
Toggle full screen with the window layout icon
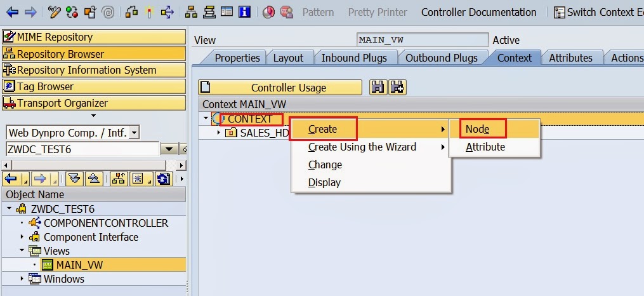pos(227,12)
